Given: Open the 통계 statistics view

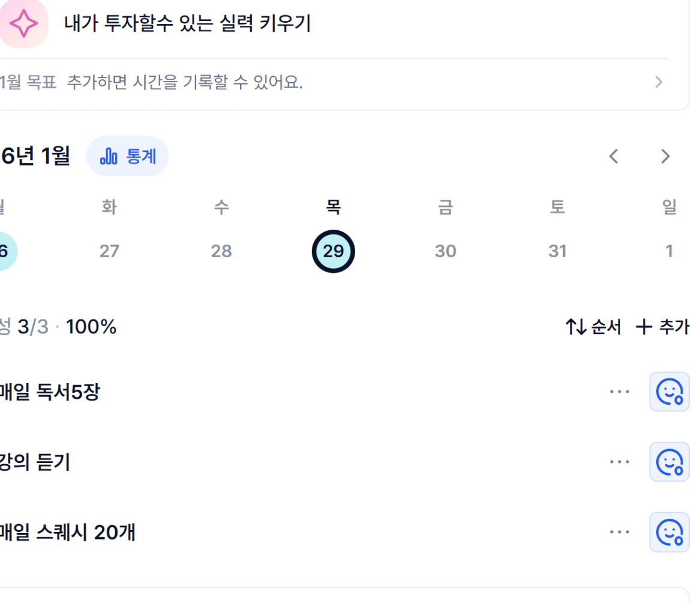Looking at the screenshot, I should coord(128,156).
